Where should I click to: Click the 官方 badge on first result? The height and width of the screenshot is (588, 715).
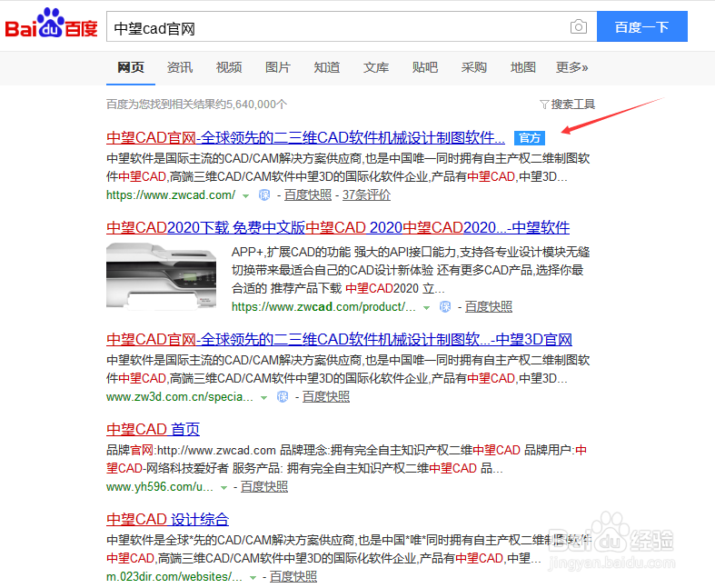point(530,138)
